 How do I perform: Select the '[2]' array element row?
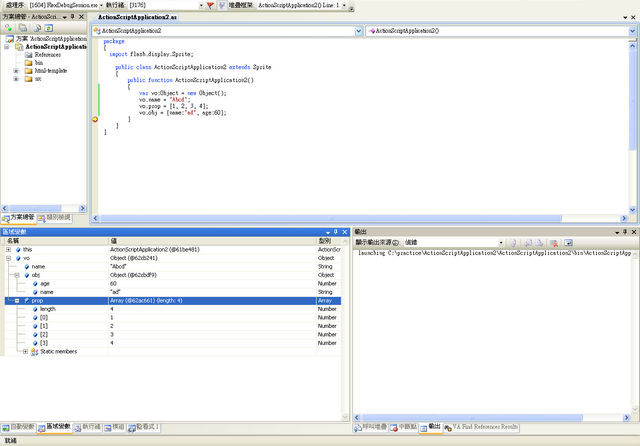173,335
